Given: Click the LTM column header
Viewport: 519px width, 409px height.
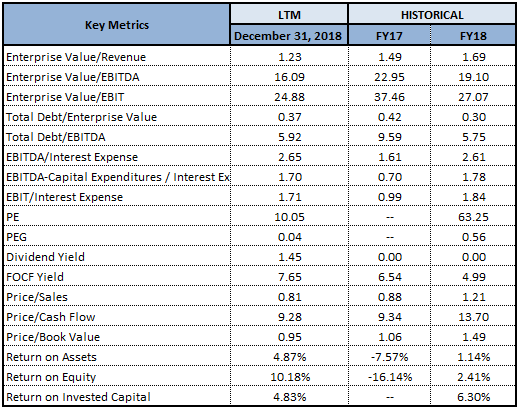Looking at the screenshot, I should 289,15.
